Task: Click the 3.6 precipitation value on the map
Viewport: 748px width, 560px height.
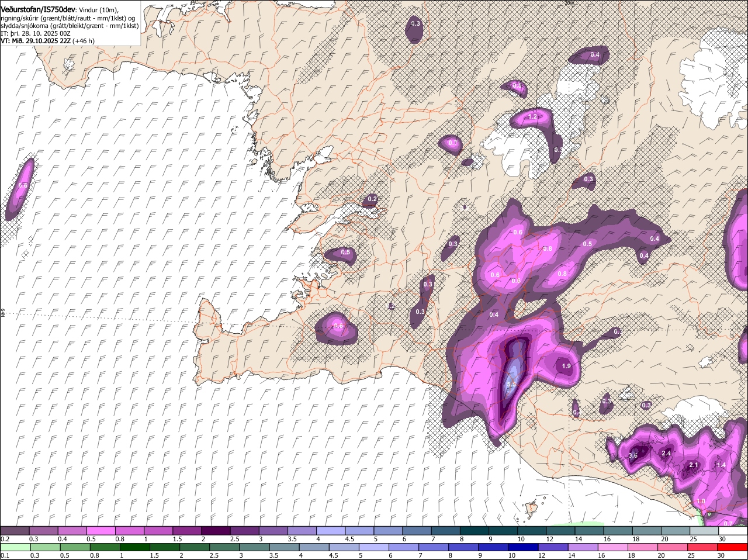Action: (633, 455)
